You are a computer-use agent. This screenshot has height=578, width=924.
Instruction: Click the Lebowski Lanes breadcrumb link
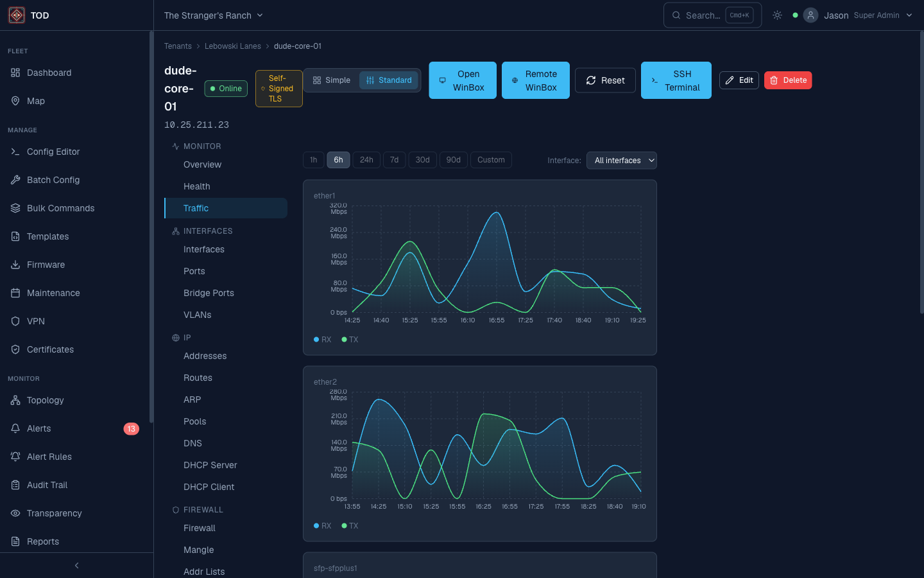click(x=233, y=46)
